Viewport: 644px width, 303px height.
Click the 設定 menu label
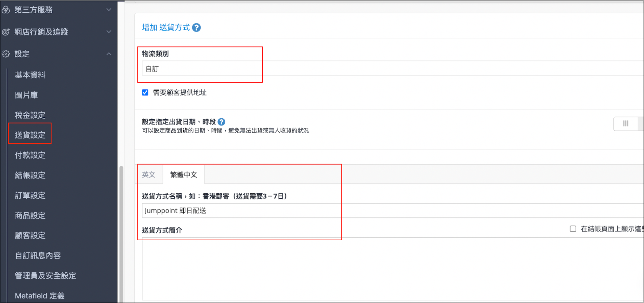22,54
